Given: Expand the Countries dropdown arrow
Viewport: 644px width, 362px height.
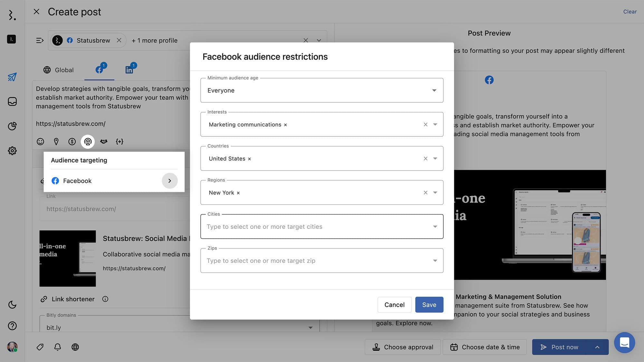Looking at the screenshot, I should pos(435,159).
